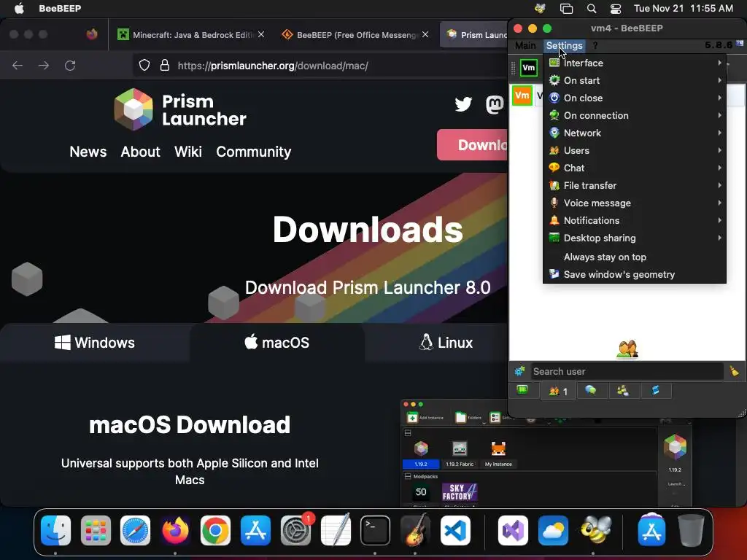Viewport: 747px width, 560px height.
Task: Switch to the green screen panel tab
Action: (522, 391)
